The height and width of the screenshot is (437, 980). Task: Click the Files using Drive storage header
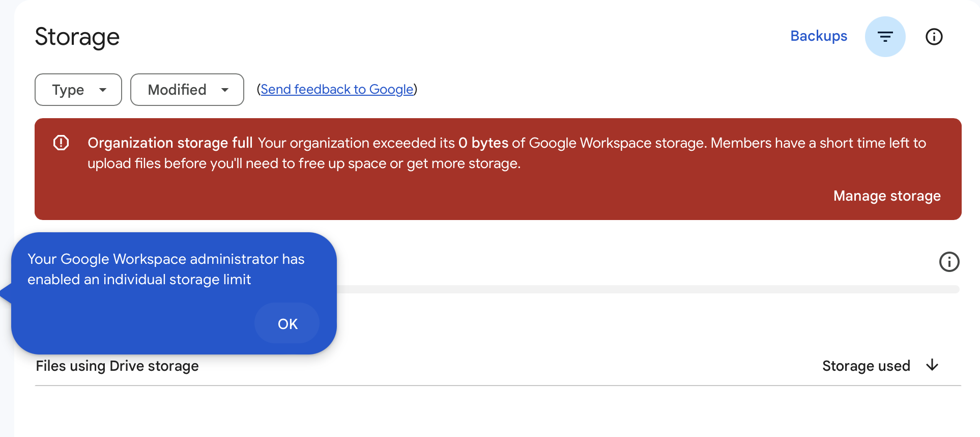pos(117,366)
